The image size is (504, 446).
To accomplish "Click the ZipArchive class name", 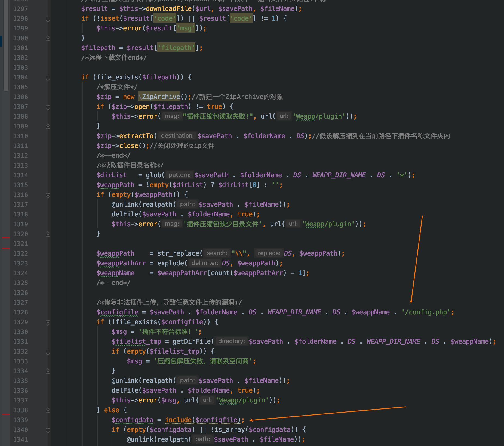I will 161,97.
